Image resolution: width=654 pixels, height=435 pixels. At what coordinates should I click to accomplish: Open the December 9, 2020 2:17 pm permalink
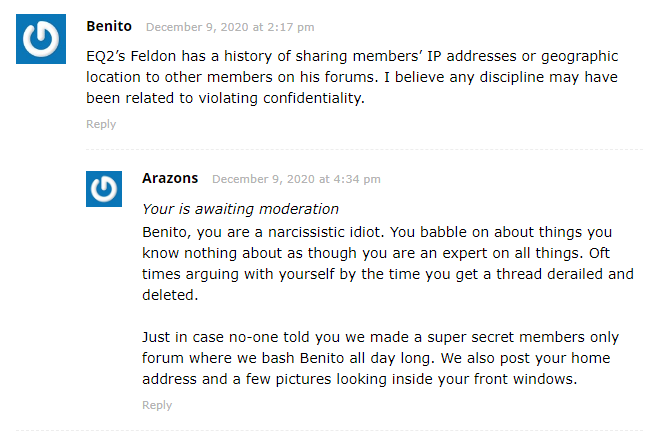click(230, 27)
